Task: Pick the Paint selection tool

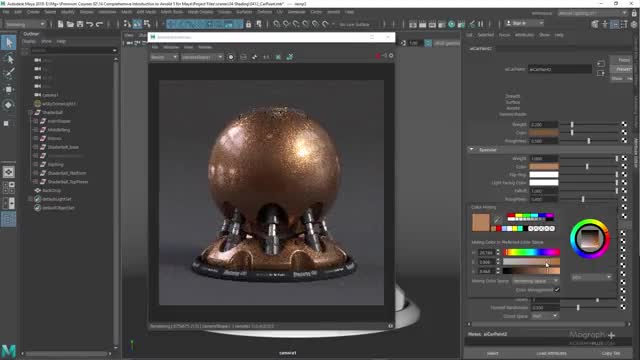Action: click(x=9, y=73)
